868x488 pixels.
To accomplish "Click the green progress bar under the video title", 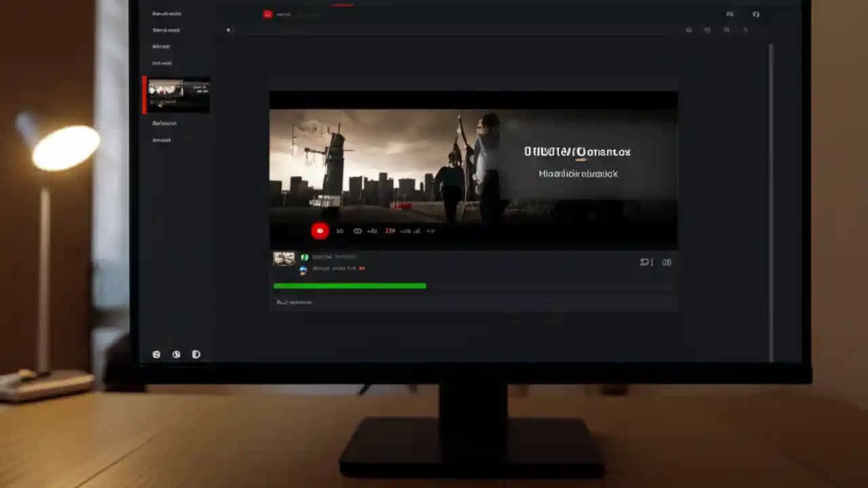I will click(x=350, y=285).
